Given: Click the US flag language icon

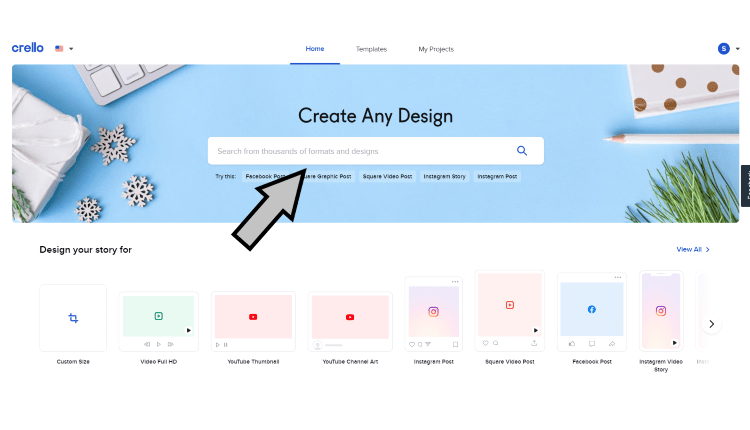Looking at the screenshot, I should (x=60, y=48).
